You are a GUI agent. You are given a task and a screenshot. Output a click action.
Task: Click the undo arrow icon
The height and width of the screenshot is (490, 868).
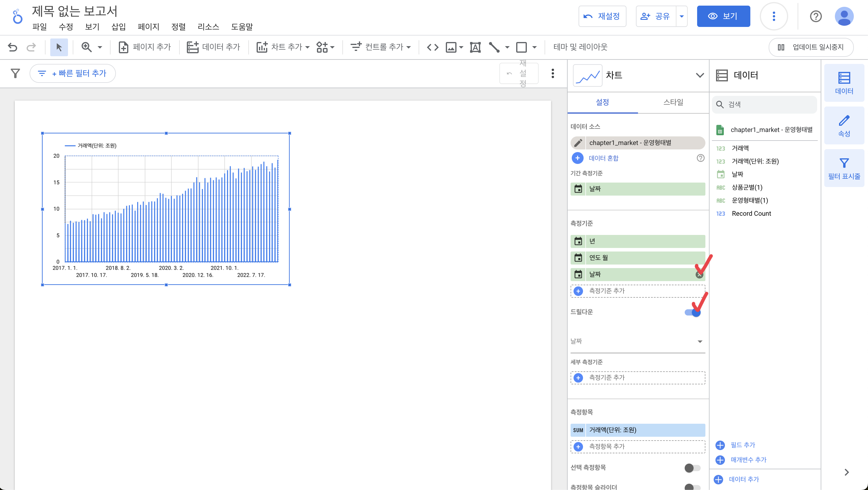tap(12, 47)
